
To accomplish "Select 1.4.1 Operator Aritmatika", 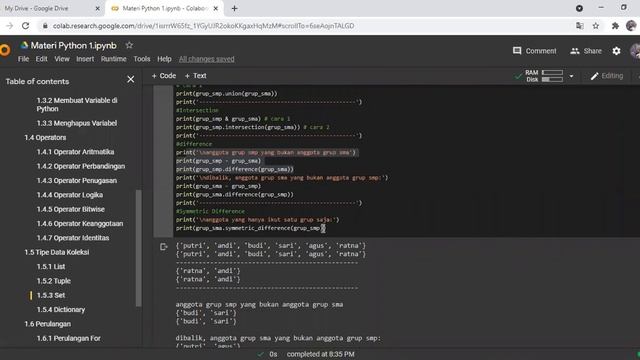I will [x=75, y=152].
